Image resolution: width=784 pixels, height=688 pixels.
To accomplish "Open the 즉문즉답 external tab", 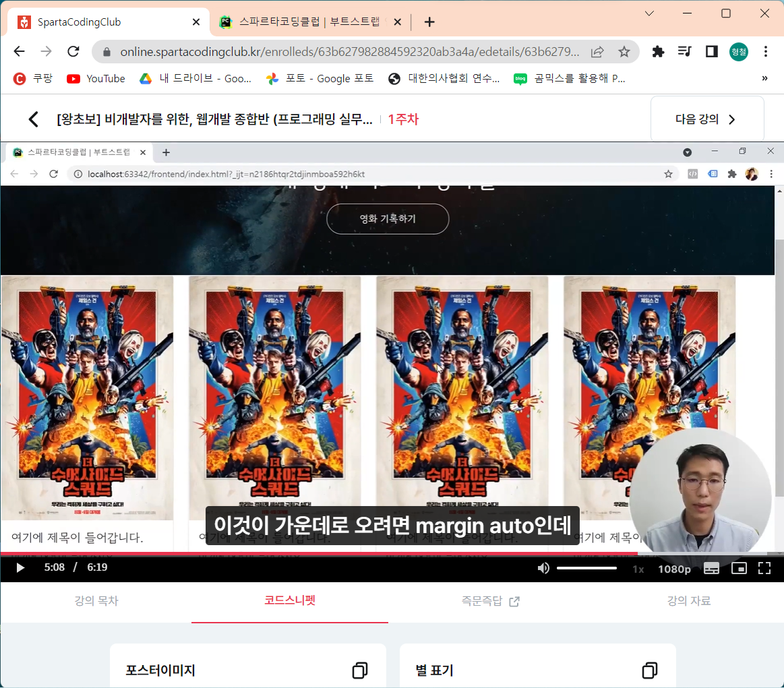I will pos(490,600).
